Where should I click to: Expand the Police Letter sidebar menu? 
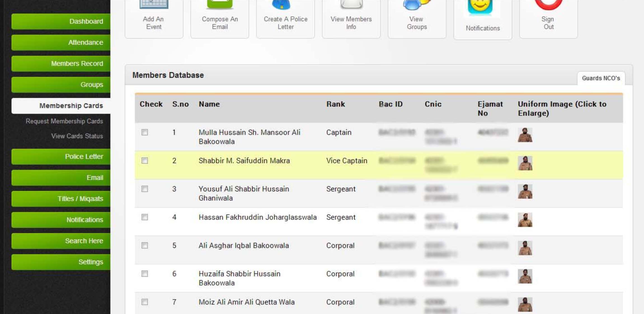(x=61, y=156)
